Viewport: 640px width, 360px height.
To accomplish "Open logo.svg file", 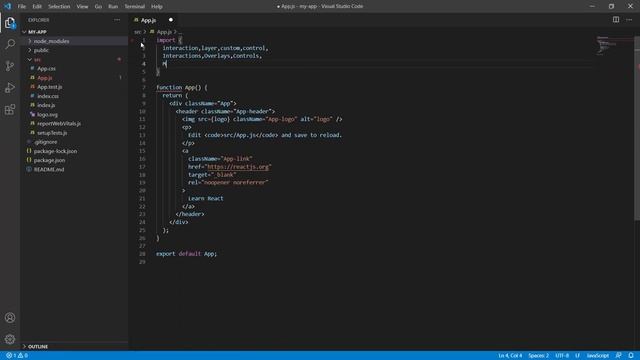I will pos(47,115).
